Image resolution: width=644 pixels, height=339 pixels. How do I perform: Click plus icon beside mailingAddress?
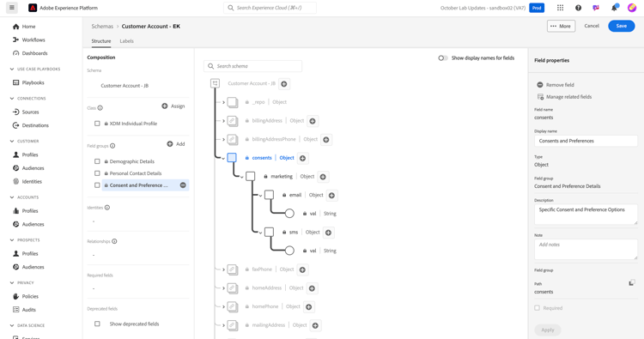click(x=315, y=325)
